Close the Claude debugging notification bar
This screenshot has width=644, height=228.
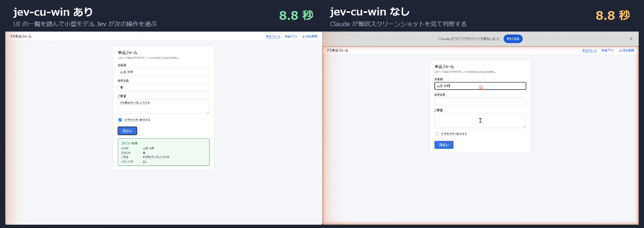[631, 39]
